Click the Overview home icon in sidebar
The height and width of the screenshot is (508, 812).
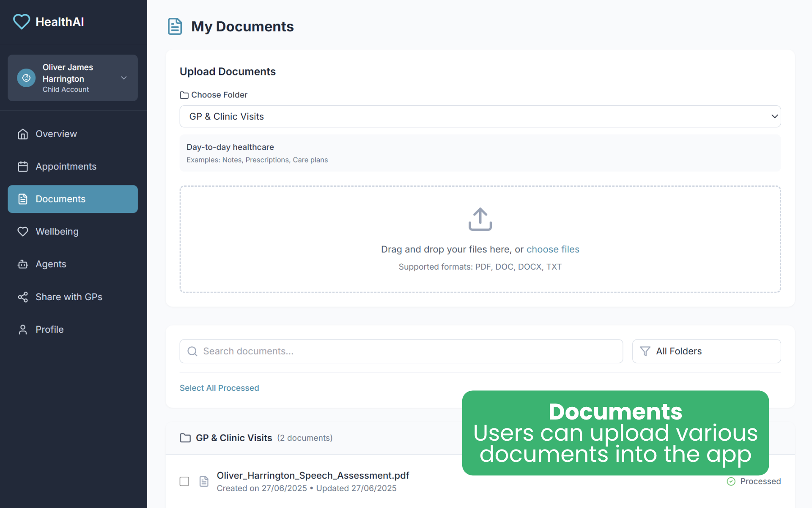23,134
